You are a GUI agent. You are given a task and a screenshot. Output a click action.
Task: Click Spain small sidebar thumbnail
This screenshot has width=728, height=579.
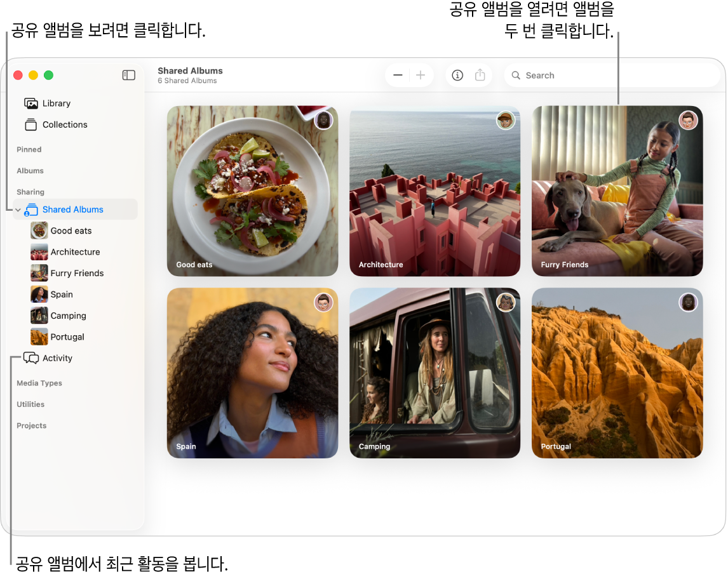coord(39,294)
